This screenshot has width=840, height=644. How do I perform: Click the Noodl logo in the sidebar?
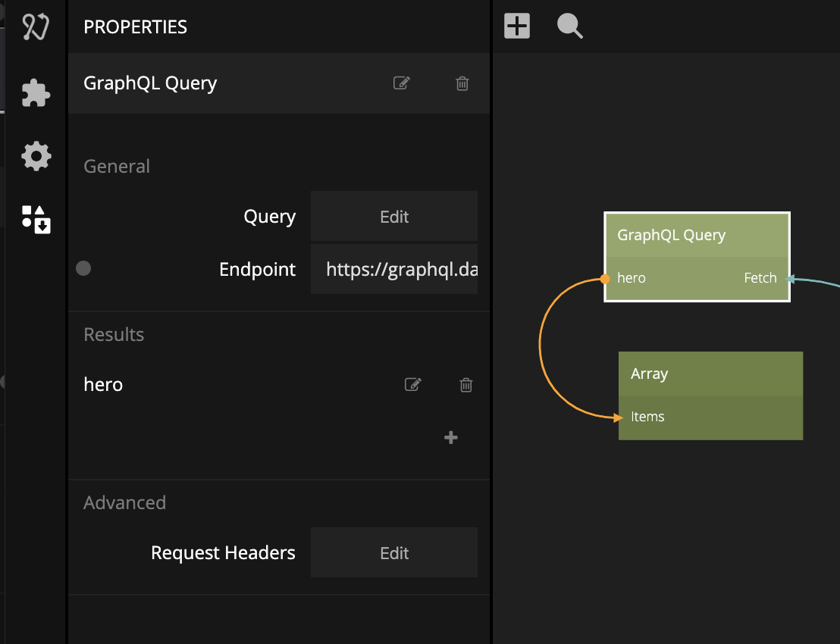coord(35,27)
